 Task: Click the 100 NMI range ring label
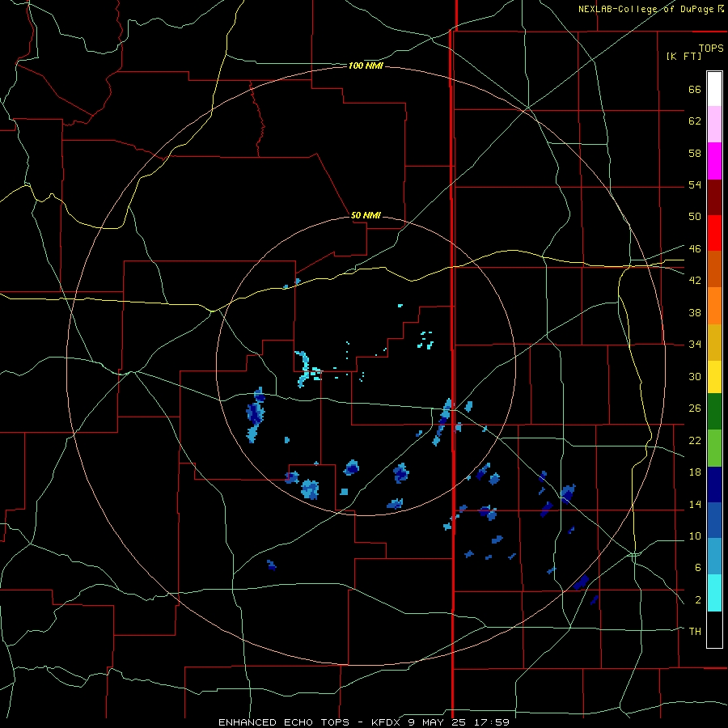(x=366, y=66)
